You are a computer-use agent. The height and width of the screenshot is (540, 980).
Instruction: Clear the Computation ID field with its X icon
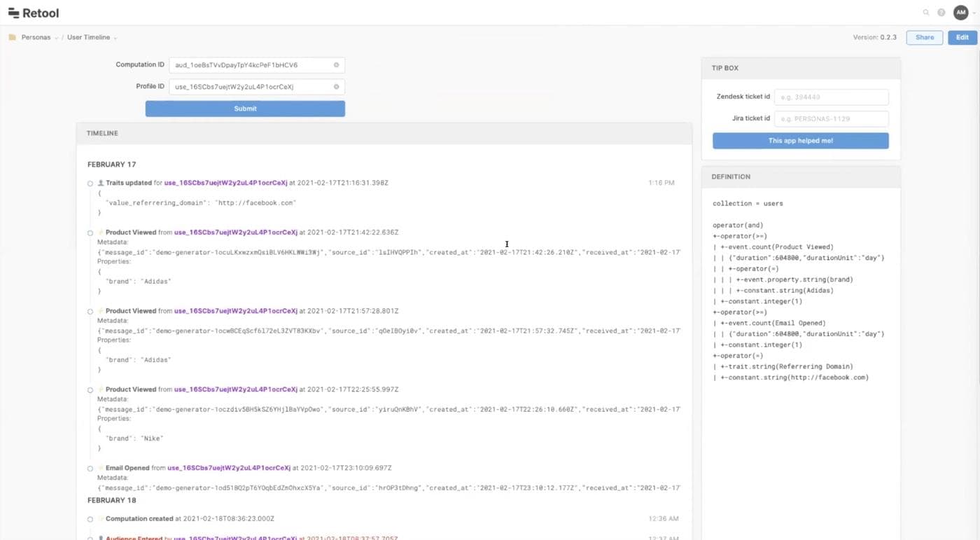point(336,64)
